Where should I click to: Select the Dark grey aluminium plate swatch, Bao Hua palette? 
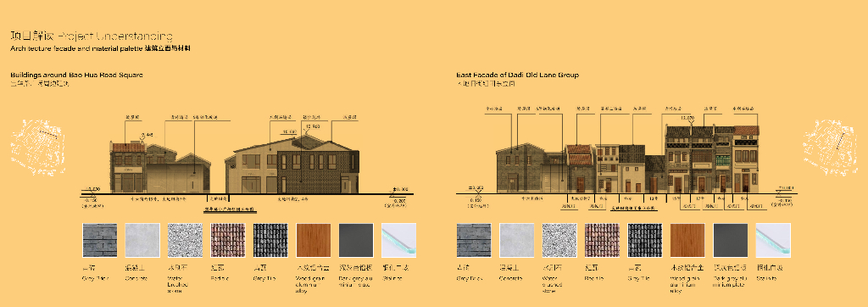(x=356, y=240)
